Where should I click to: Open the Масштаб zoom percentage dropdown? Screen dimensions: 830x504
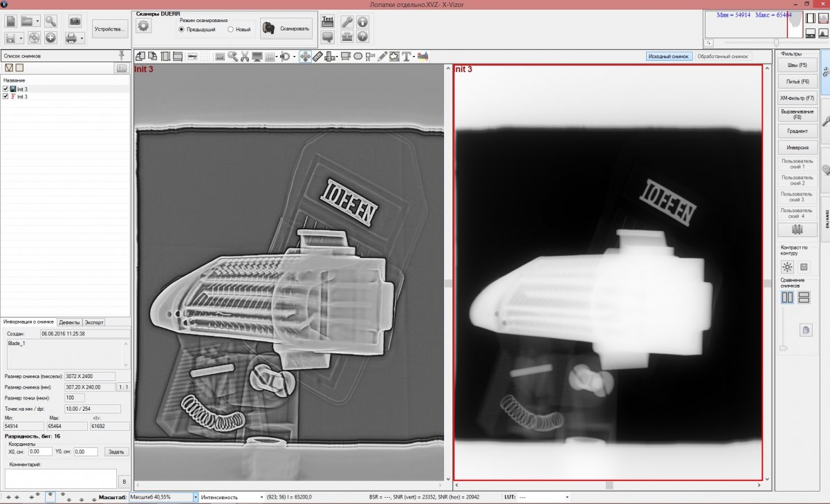(196, 496)
